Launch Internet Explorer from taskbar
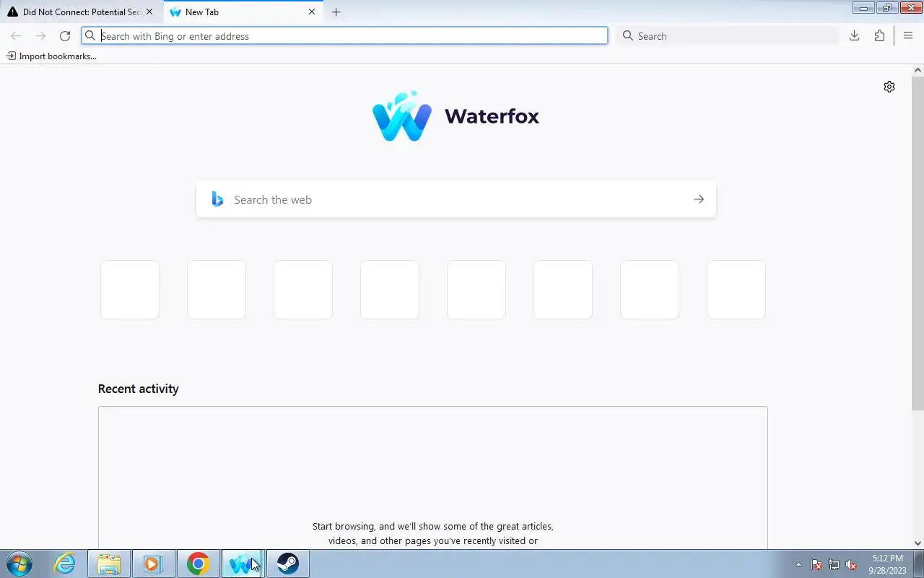 pyautogui.click(x=65, y=564)
